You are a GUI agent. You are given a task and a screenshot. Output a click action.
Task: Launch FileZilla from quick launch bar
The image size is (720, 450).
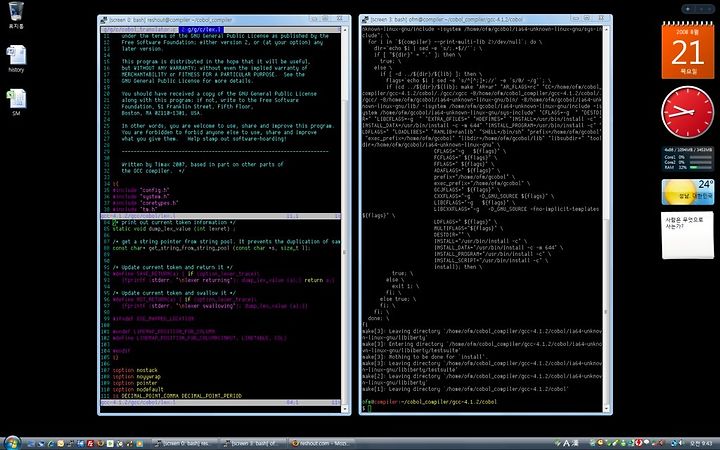click(x=90, y=443)
